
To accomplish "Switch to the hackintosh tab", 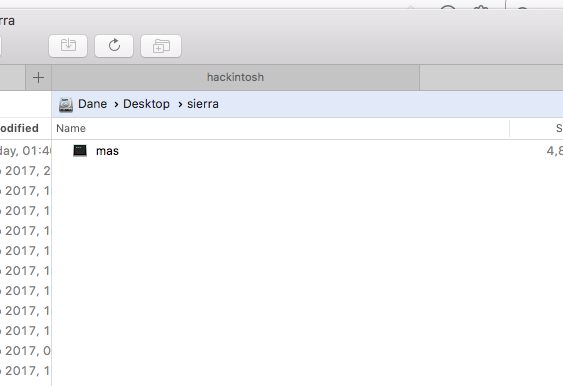I will pyautogui.click(x=235, y=77).
